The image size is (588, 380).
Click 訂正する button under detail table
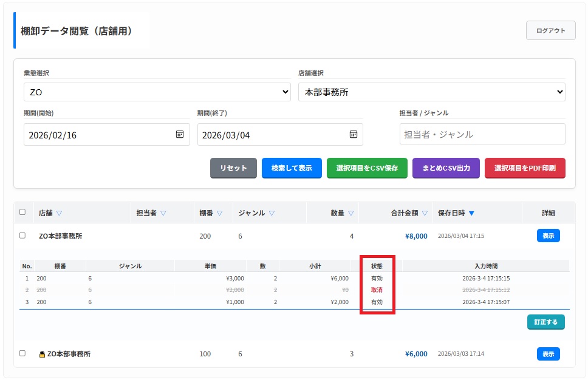545,322
